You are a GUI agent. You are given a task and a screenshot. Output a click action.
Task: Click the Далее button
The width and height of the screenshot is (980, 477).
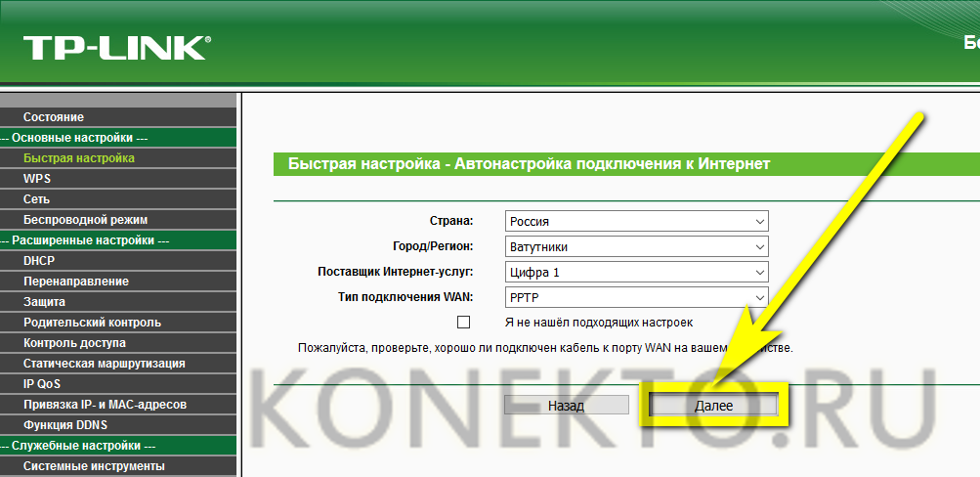(714, 406)
